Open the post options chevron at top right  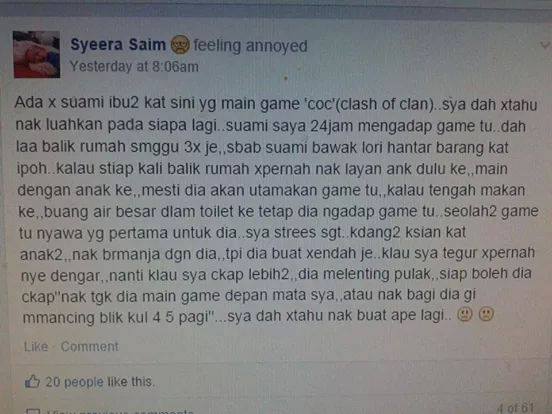click(x=546, y=45)
